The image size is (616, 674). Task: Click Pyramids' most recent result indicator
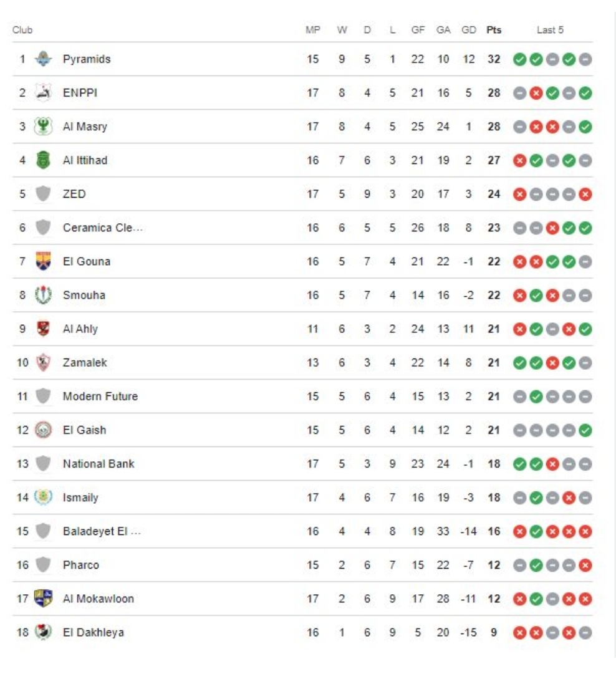click(x=585, y=59)
